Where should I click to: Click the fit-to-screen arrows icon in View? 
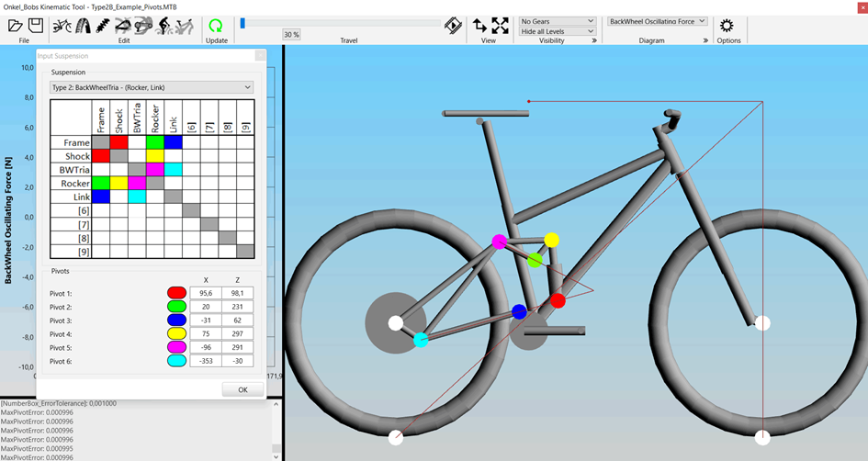(500, 26)
